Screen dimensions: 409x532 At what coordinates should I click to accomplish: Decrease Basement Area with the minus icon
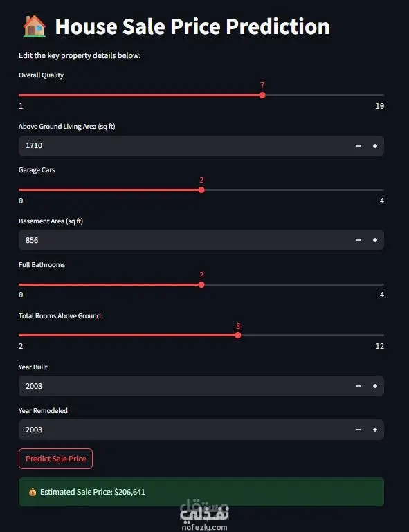[358, 240]
